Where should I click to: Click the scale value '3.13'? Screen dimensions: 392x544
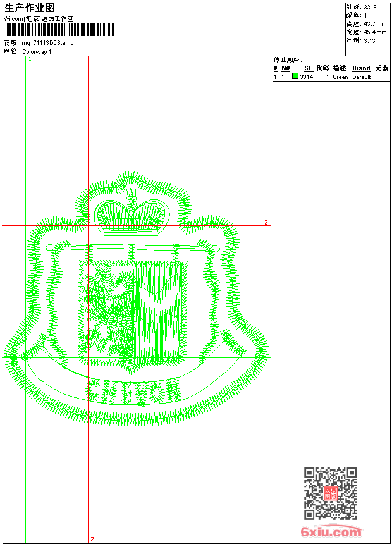pyautogui.click(x=369, y=40)
